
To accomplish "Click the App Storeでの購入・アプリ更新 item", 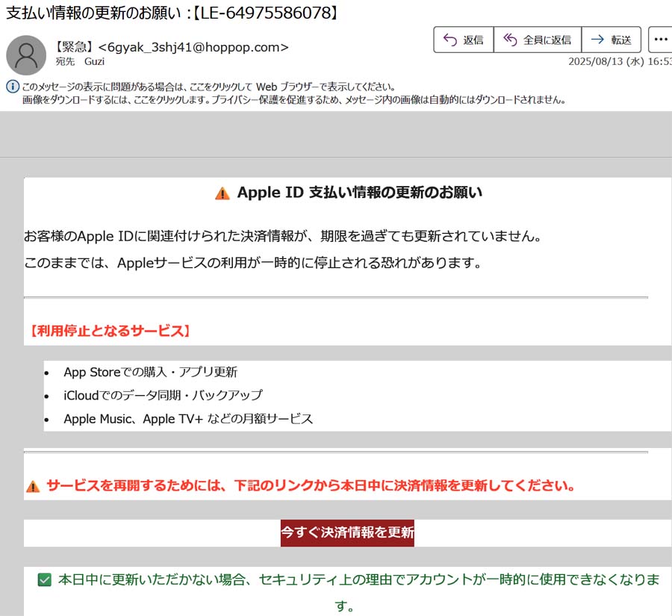I will [150, 372].
